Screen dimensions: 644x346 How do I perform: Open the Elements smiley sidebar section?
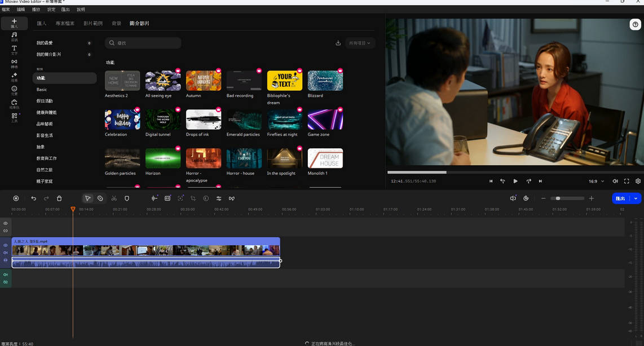14,90
